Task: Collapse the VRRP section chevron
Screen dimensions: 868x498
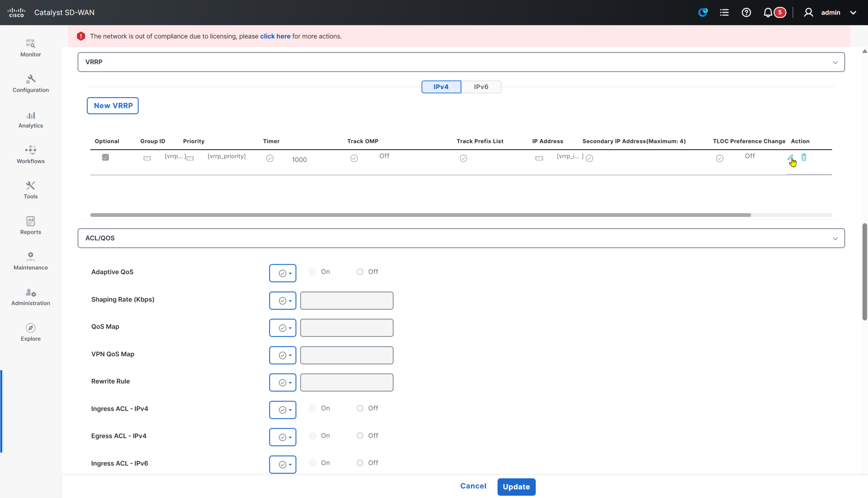Action: tap(835, 62)
